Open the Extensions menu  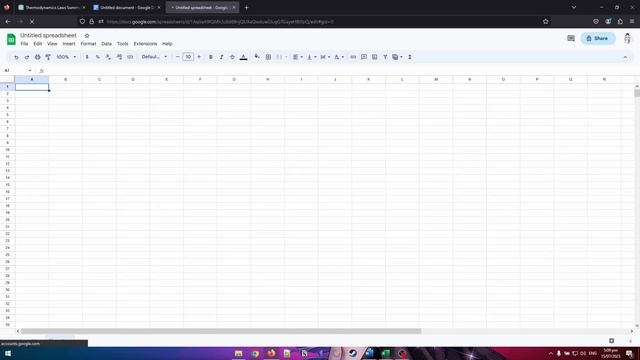click(x=145, y=44)
